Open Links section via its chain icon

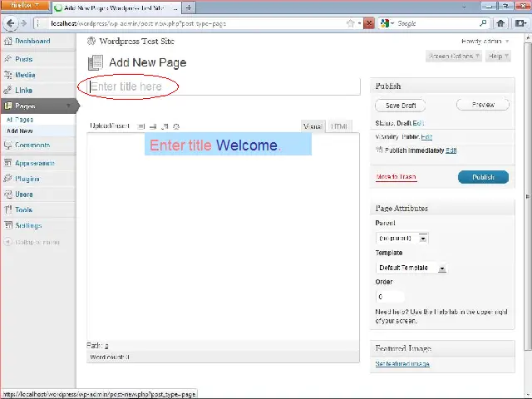tap(7, 90)
